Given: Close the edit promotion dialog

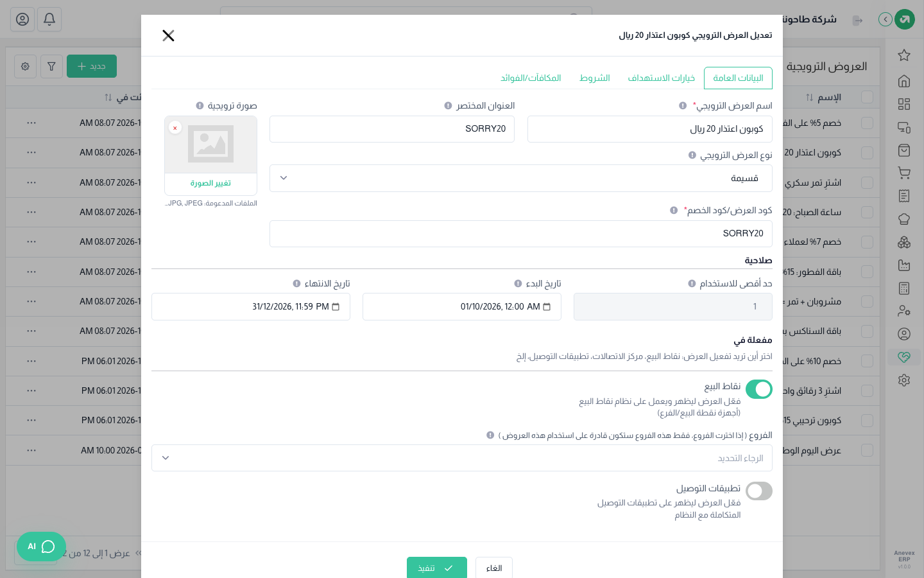Looking at the screenshot, I should (168, 35).
